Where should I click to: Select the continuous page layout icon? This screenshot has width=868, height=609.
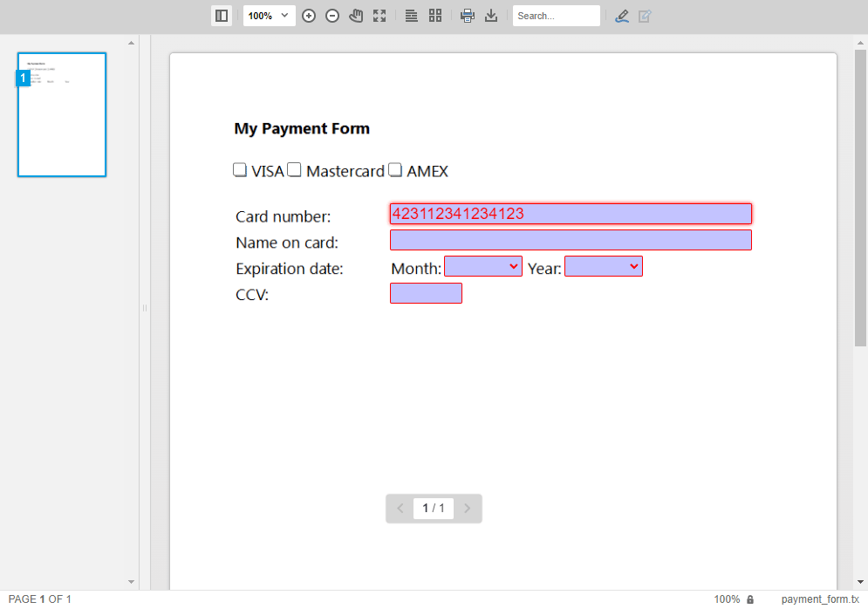click(x=411, y=16)
